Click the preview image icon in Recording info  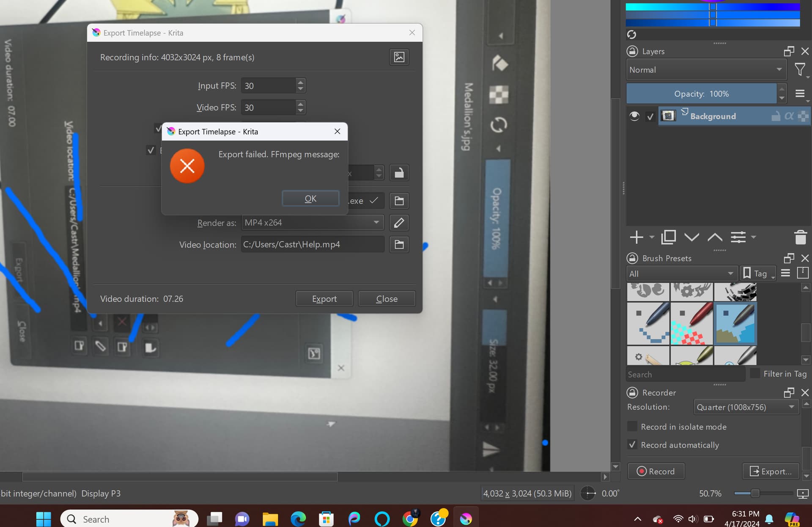[x=399, y=57]
